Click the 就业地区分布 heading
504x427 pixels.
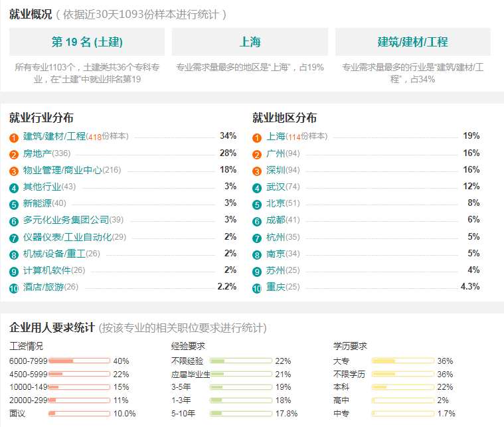click(x=284, y=118)
